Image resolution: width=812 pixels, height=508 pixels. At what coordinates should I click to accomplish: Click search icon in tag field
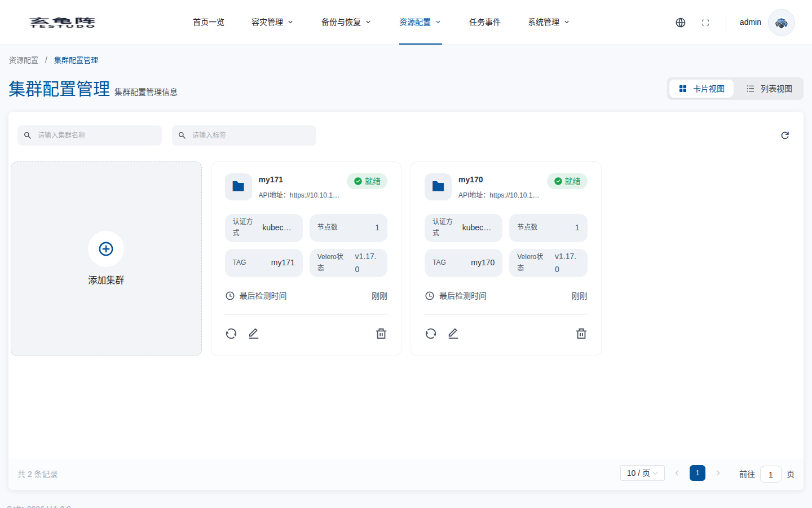[x=182, y=135]
